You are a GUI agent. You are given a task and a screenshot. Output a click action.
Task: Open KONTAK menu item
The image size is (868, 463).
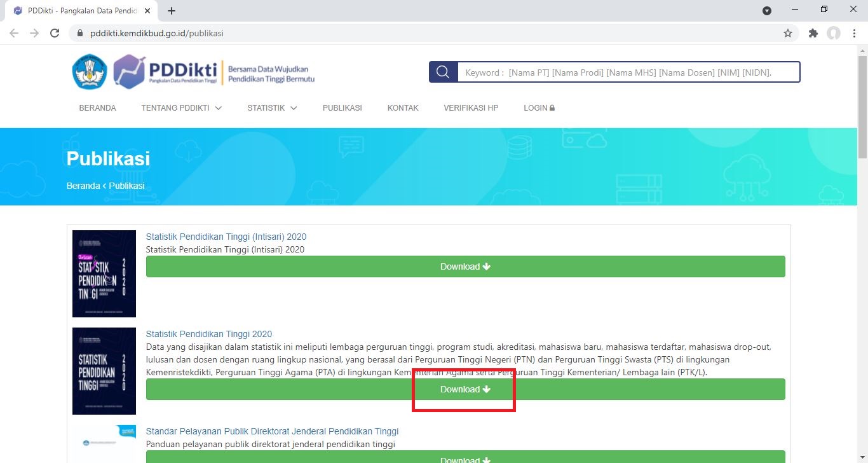tap(403, 108)
